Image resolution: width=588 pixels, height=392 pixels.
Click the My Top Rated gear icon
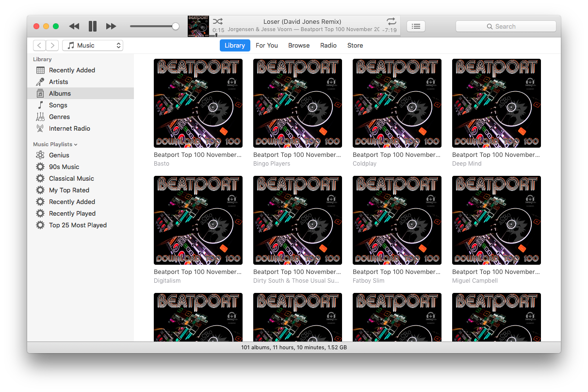pos(40,190)
